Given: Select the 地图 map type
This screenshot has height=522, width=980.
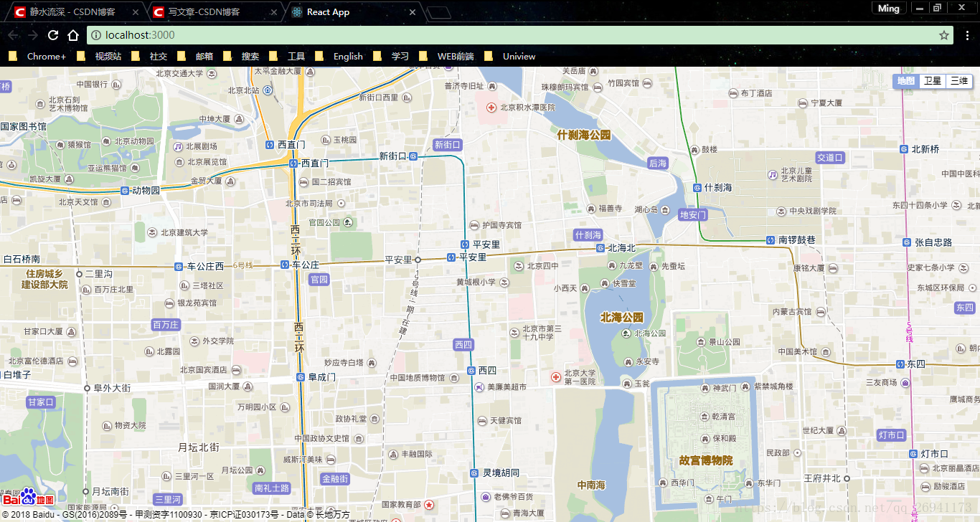Looking at the screenshot, I should (x=906, y=81).
